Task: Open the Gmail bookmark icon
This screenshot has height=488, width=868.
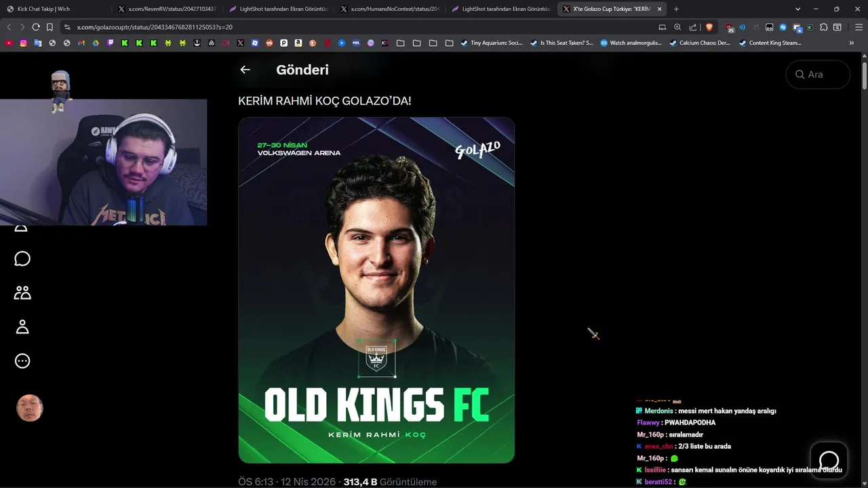Action: coord(81,43)
